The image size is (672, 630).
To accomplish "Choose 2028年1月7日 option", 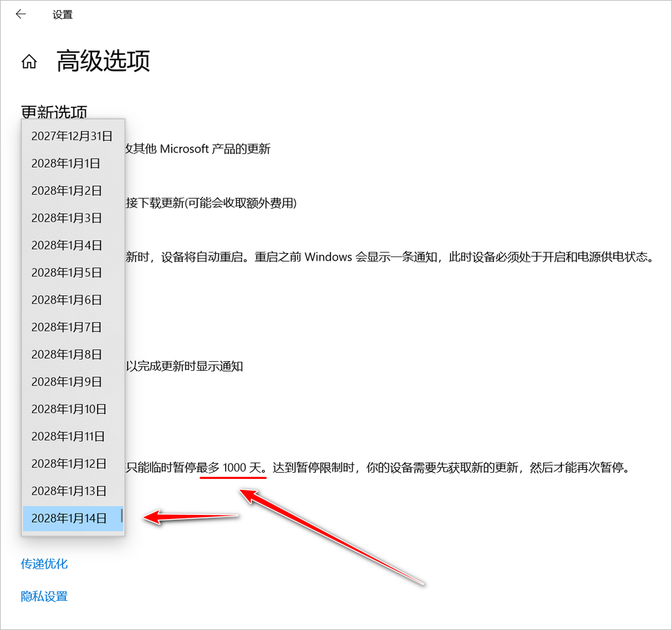I will 67,326.
